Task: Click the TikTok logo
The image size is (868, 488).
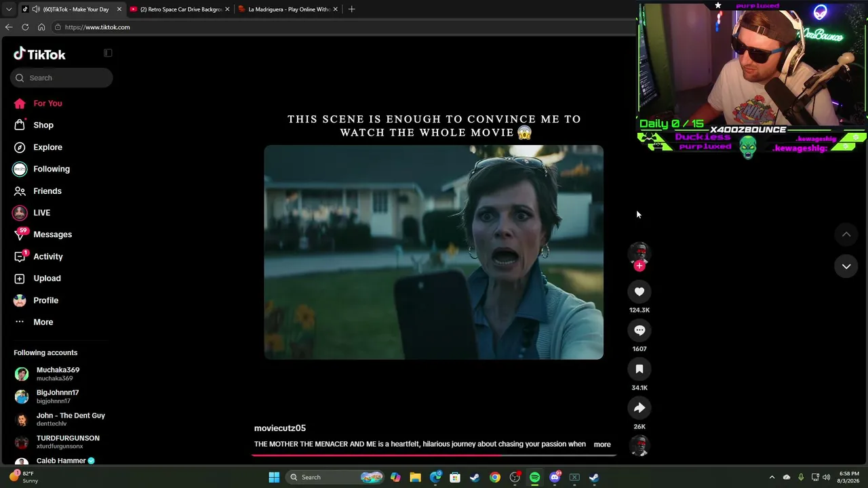Action: click(x=39, y=54)
